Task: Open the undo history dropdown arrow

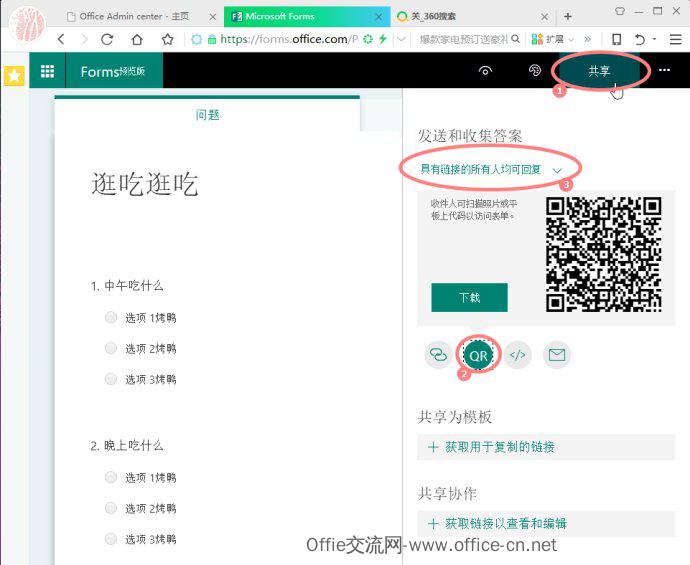Action: click(x=654, y=39)
